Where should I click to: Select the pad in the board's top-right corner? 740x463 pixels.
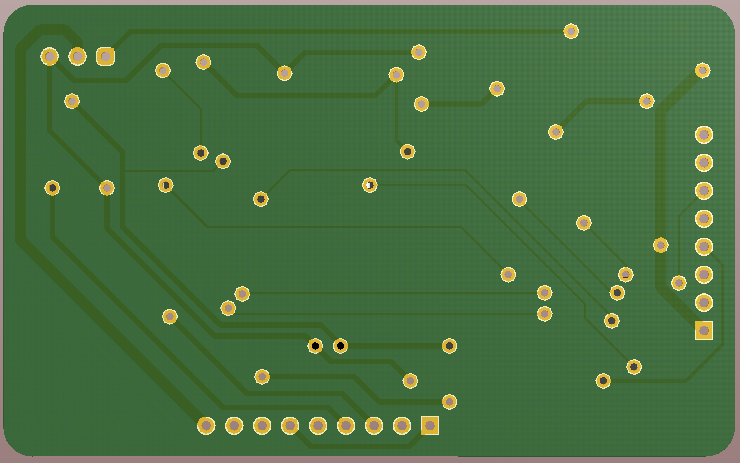click(703, 70)
